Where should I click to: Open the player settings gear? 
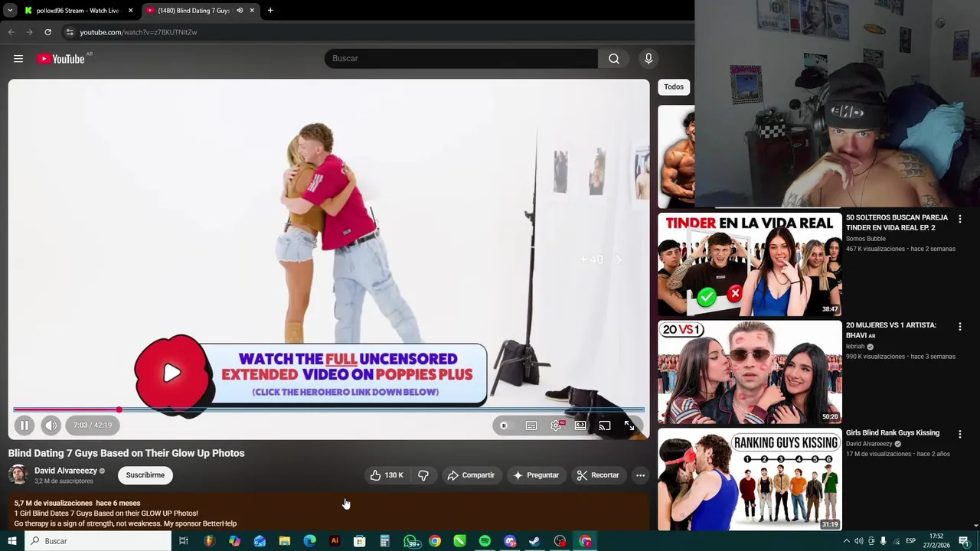click(556, 425)
